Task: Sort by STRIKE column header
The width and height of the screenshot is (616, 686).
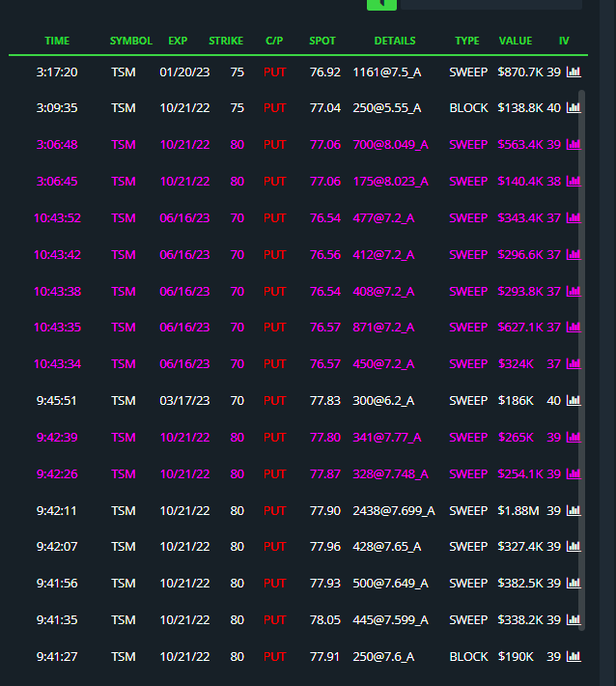Action: (x=226, y=41)
